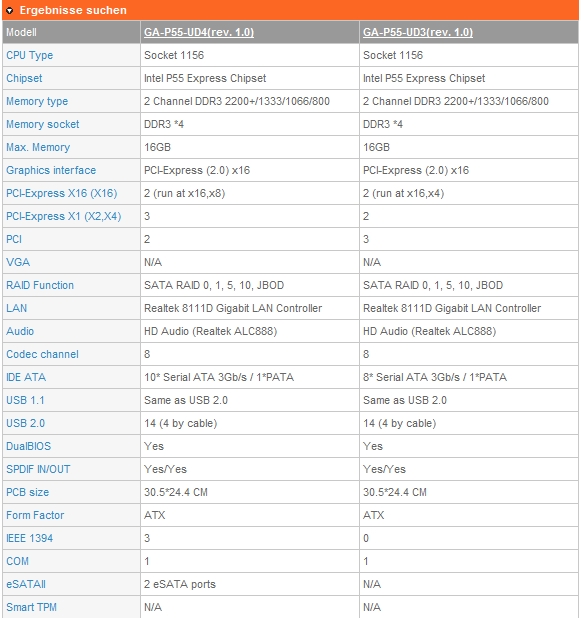Click the IEEE 1394 label
Image resolution: width=581 pixels, height=618 pixels.
(x=30, y=538)
